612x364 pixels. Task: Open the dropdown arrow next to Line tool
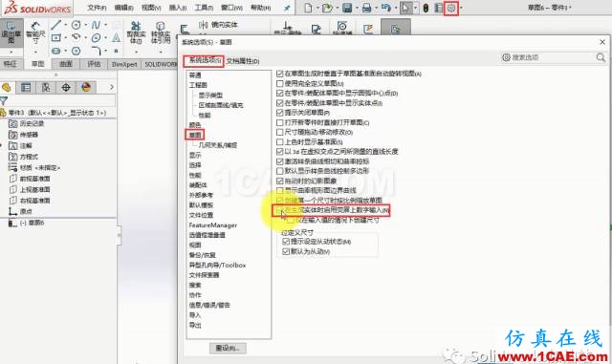tap(65, 25)
